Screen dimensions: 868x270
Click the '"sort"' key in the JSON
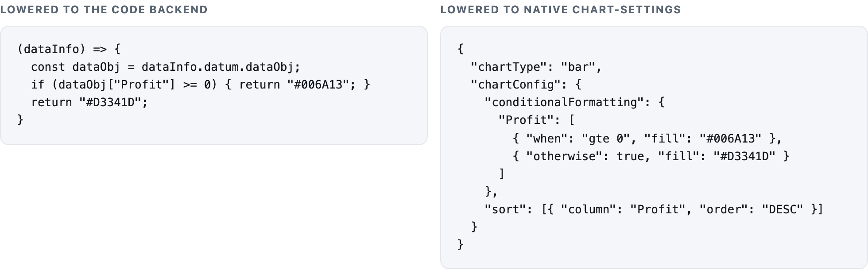(x=506, y=209)
